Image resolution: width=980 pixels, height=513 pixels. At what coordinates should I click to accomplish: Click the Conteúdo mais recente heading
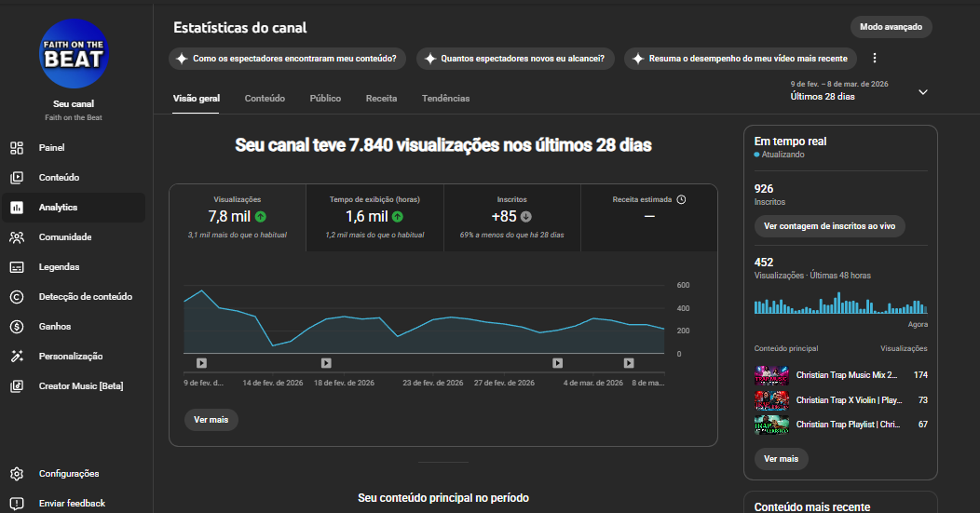point(812,506)
